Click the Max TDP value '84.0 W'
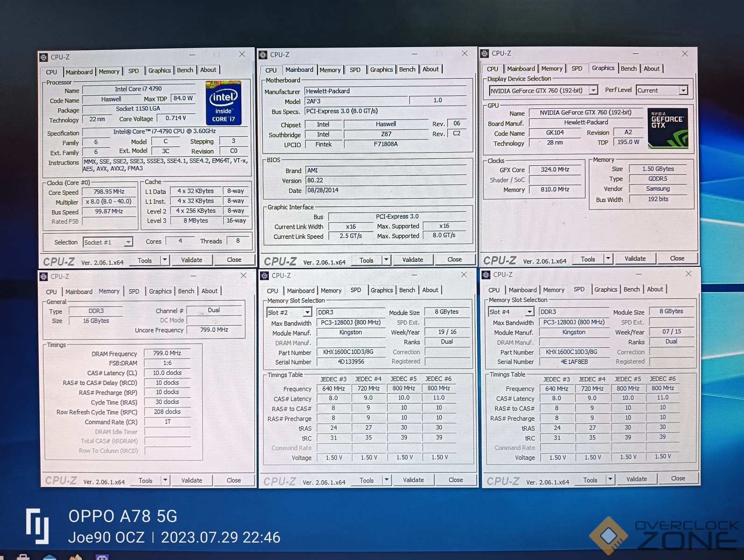The image size is (744, 560). click(x=183, y=98)
